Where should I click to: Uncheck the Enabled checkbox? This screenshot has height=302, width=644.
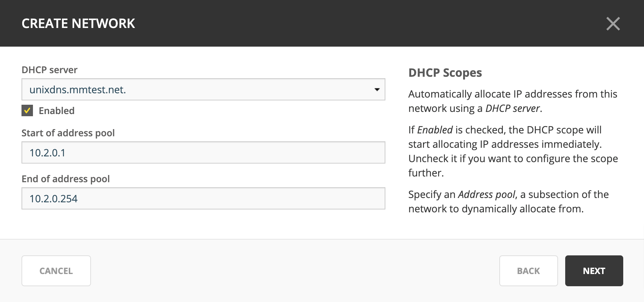(27, 110)
